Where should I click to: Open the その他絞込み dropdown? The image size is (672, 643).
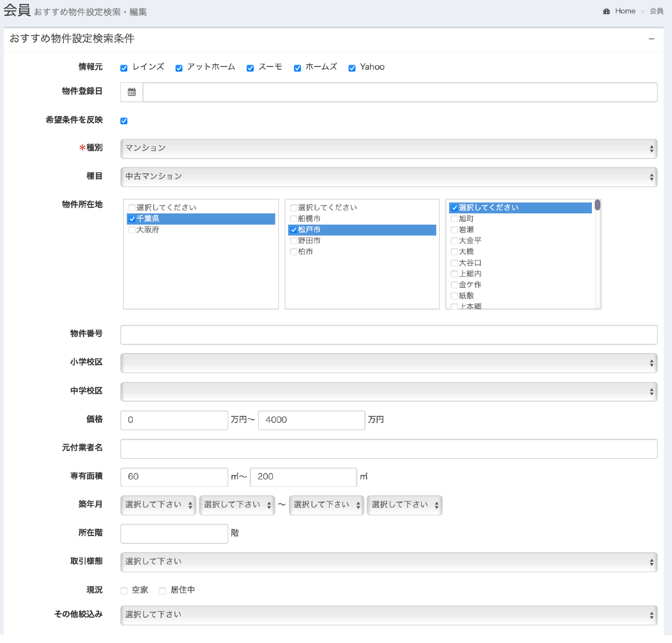click(x=389, y=615)
